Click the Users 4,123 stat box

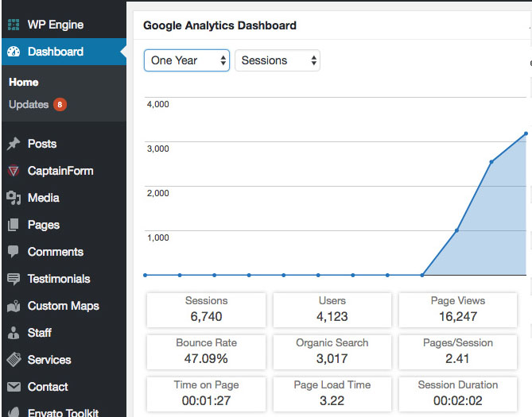point(332,310)
